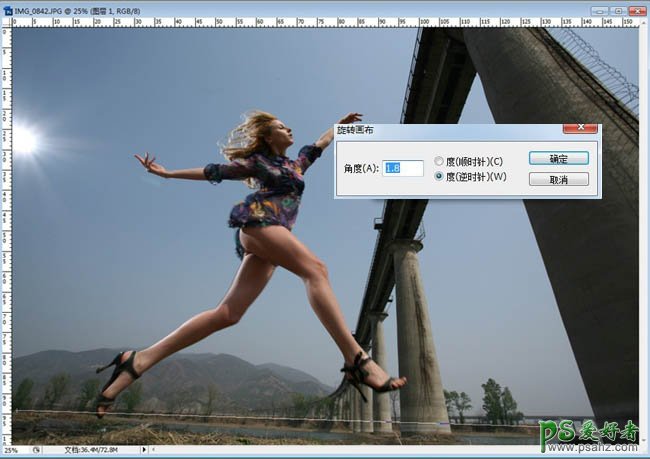Click the Photoshop document icon in title bar

tap(8, 9)
